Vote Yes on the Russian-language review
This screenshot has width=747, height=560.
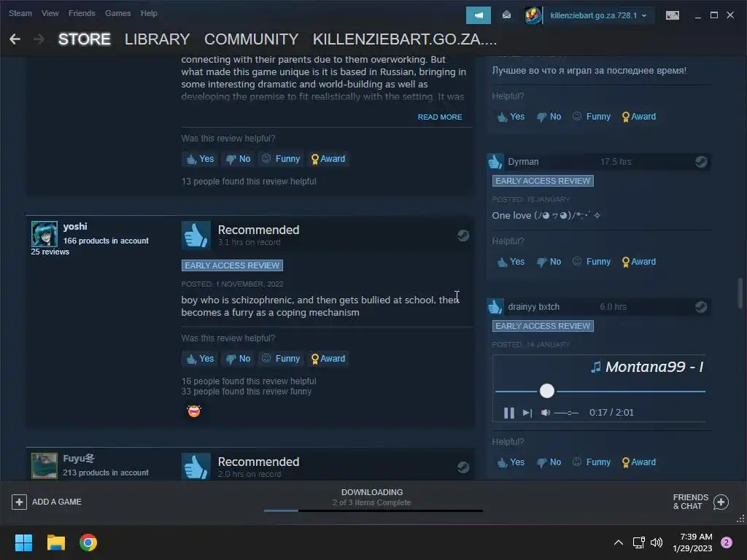click(x=511, y=117)
